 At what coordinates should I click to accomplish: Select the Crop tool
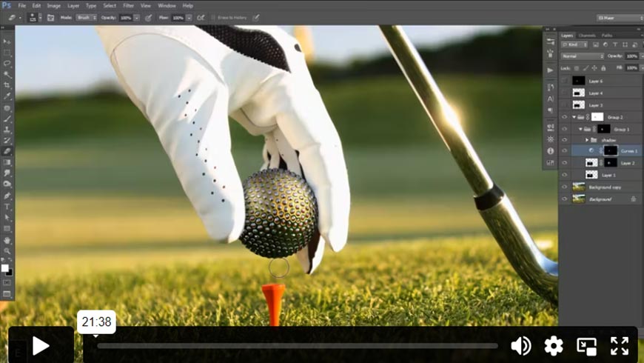[7, 85]
